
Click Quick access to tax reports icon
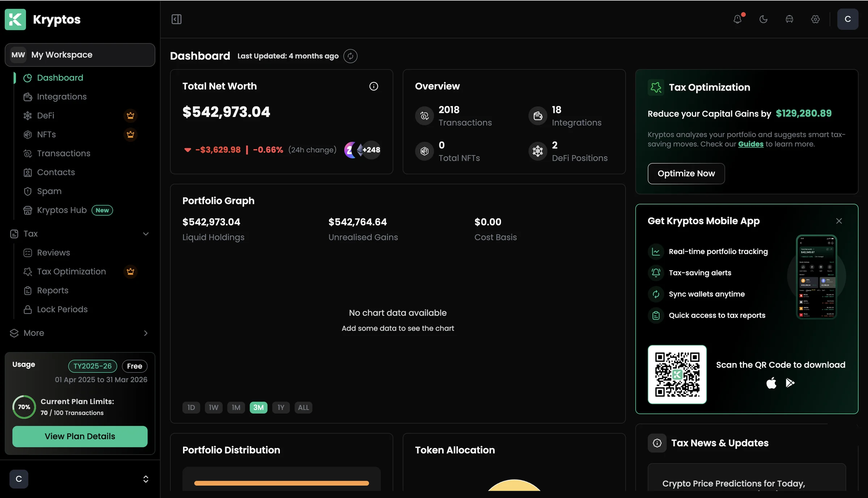[656, 316]
